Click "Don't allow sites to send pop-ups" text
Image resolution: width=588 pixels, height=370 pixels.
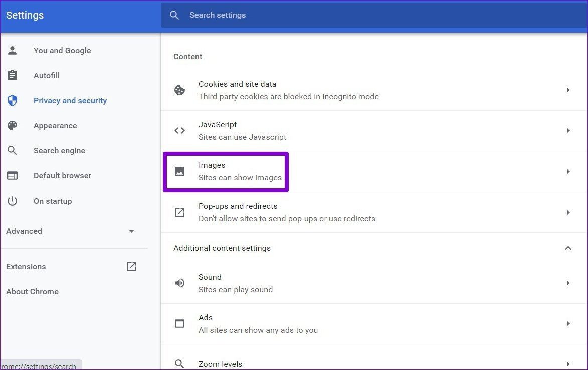pos(258,219)
